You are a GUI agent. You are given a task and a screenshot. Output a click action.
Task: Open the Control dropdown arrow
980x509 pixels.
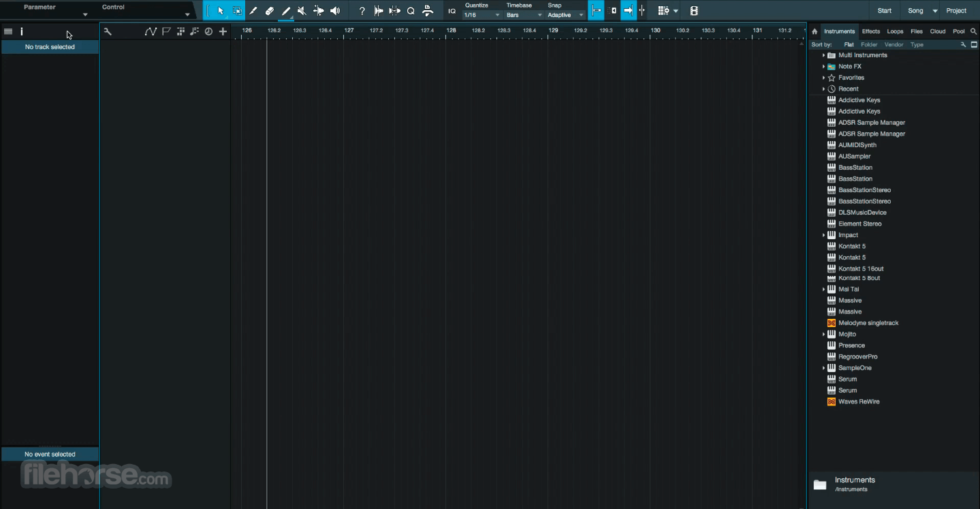pos(187,14)
